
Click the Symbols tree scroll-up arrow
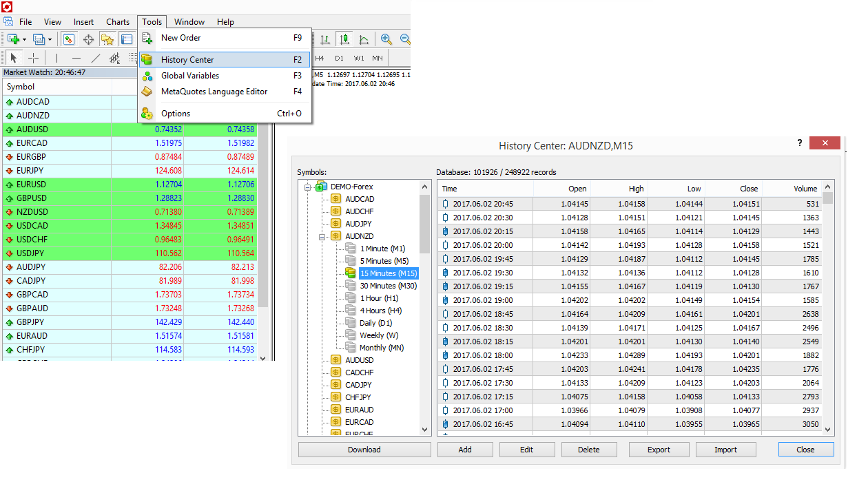[x=424, y=187]
